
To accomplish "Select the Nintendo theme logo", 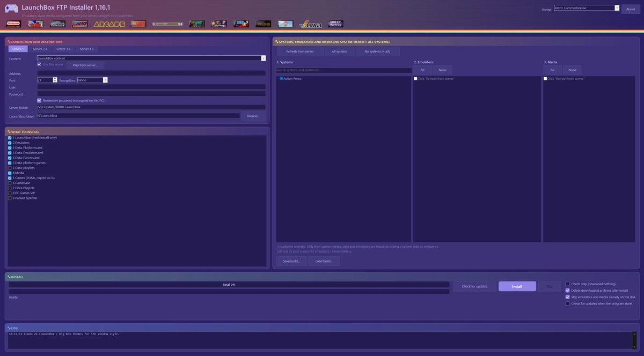I will coord(13,24).
